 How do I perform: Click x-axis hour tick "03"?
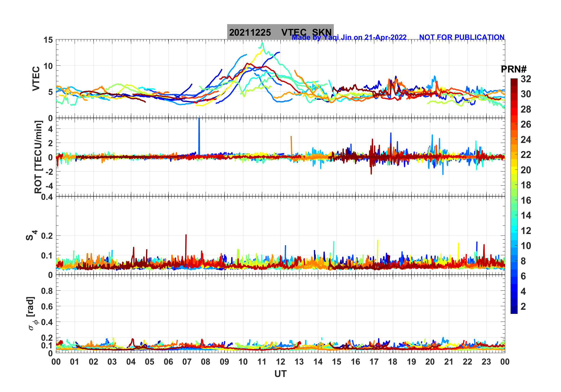[112, 362]
